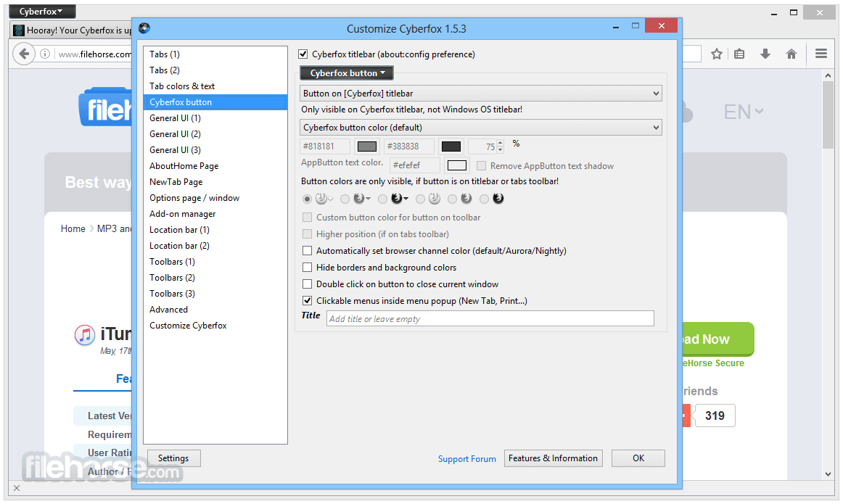The width and height of the screenshot is (843, 504).
Task: Close the notification bar with the X icon
Action: [17, 488]
